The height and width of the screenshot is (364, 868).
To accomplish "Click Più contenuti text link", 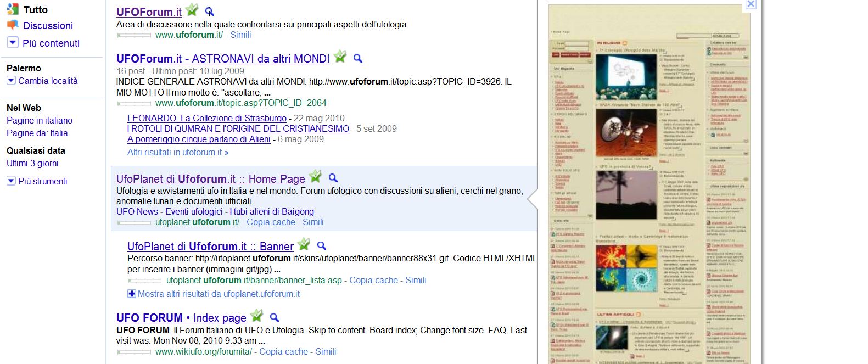I will [51, 43].
